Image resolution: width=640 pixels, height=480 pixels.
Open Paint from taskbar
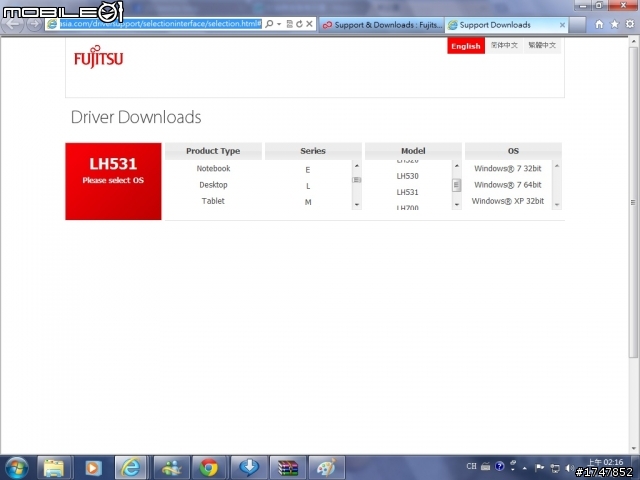coord(327,468)
